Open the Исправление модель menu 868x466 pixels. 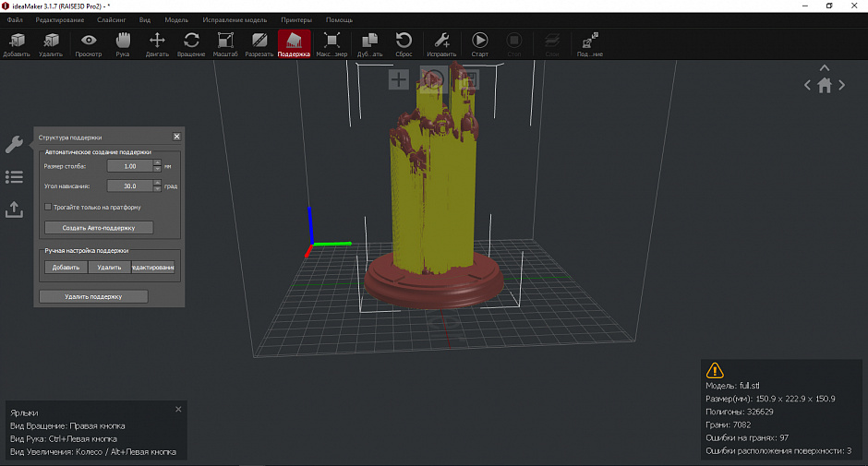[x=235, y=20]
